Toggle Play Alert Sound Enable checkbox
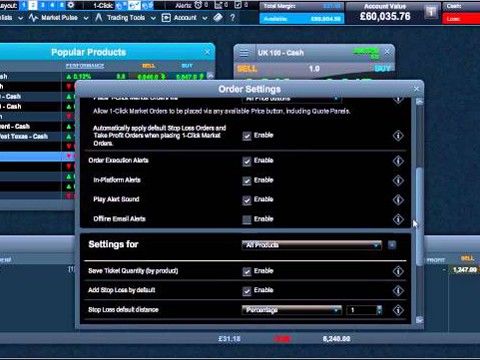Image resolution: width=480 pixels, height=360 pixels. coord(247,200)
